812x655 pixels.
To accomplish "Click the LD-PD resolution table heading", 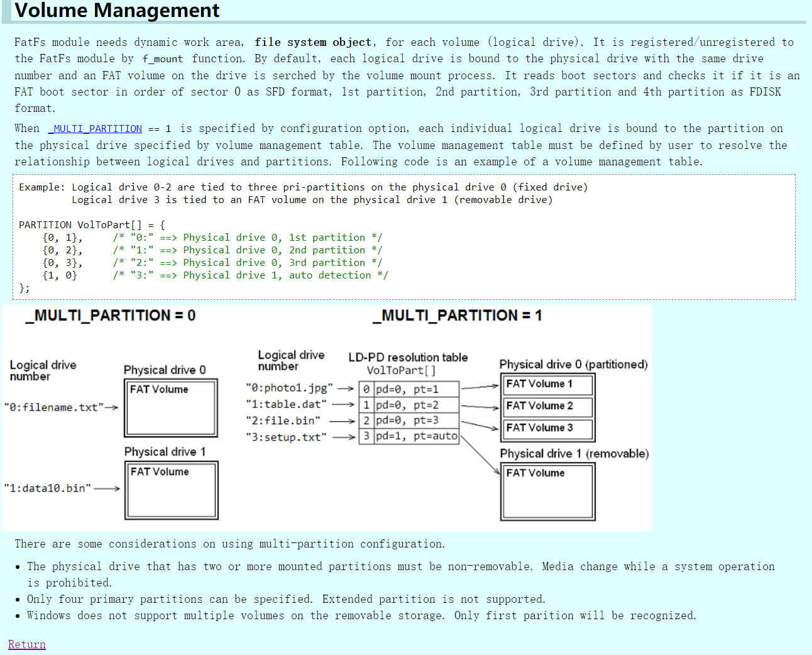I will tap(408, 357).
